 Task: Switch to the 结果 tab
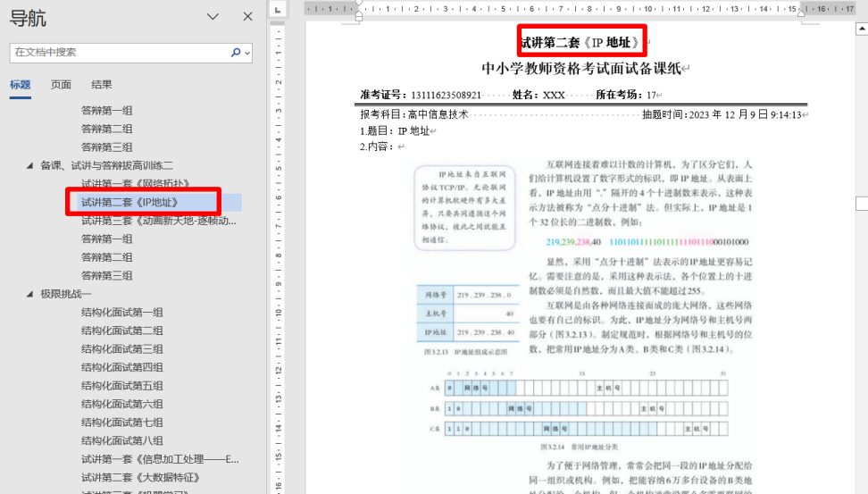[102, 85]
